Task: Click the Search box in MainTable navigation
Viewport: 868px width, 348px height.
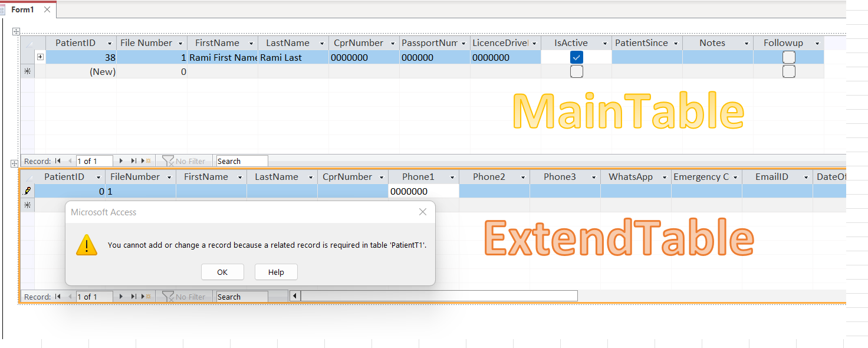Action: [x=241, y=160]
